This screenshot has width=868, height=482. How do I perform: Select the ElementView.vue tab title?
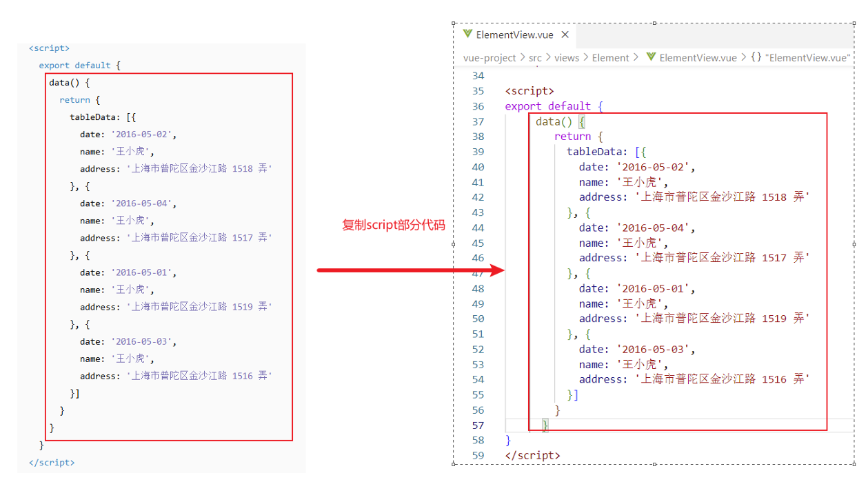(x=515, y=34)
